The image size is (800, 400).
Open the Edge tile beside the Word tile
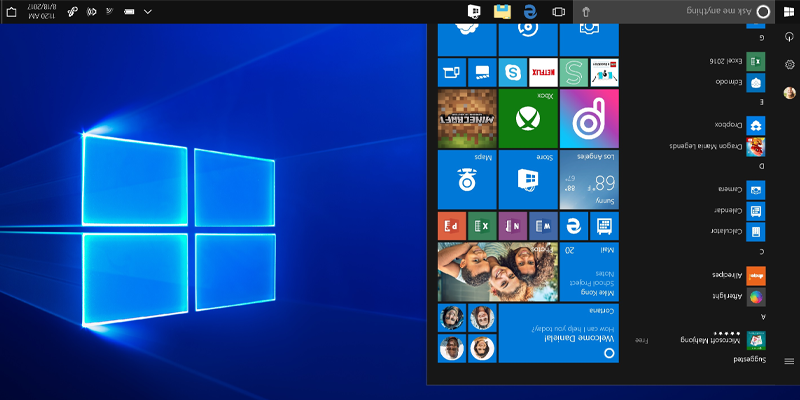tap(574, 226)
